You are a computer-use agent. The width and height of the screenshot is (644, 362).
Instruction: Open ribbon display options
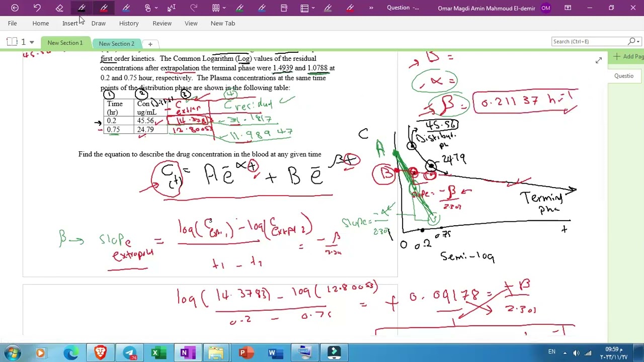[568, 8]
